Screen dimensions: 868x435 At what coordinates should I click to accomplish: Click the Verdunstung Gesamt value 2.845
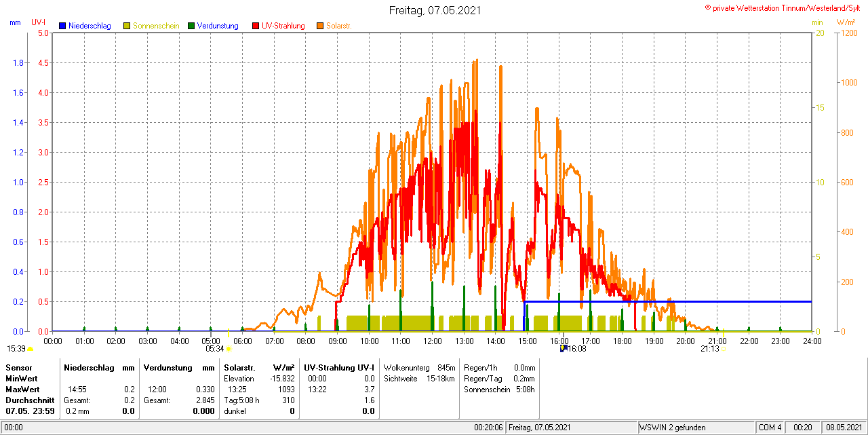click(205, 400)
